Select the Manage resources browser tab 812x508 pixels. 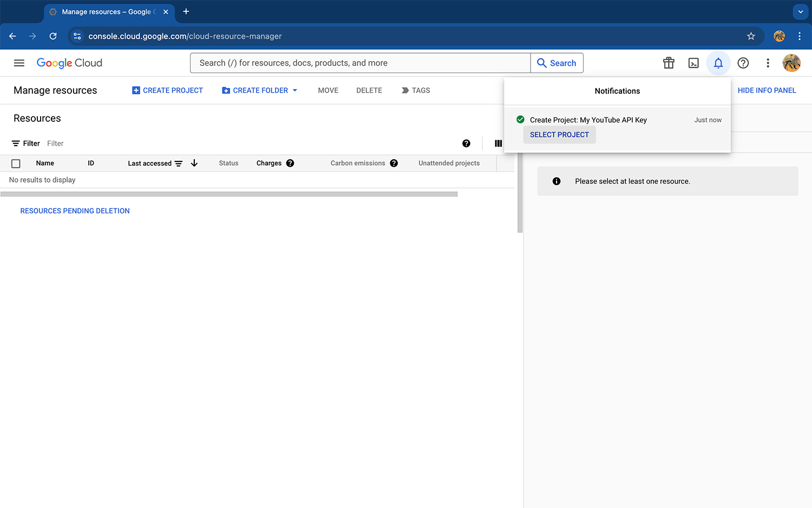[109, 12]
